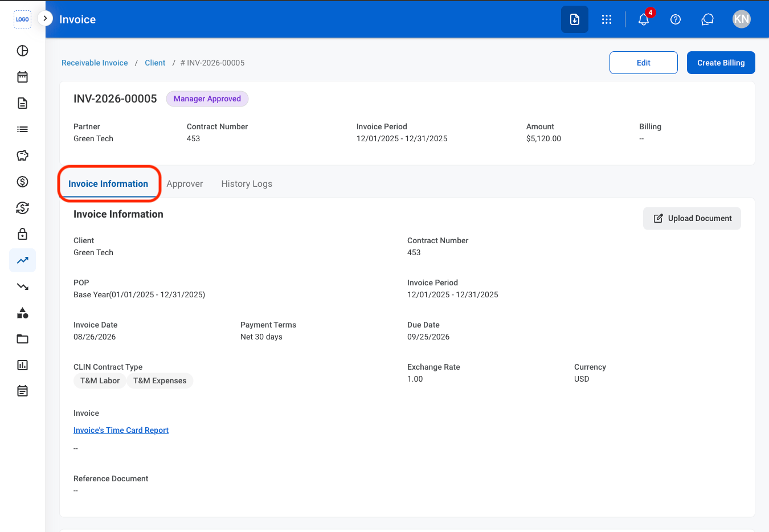Expand the sidebar with the chevron arrow
Viewport: 769px width, 532px height.
pyautogui.click(x=45, y=18)
